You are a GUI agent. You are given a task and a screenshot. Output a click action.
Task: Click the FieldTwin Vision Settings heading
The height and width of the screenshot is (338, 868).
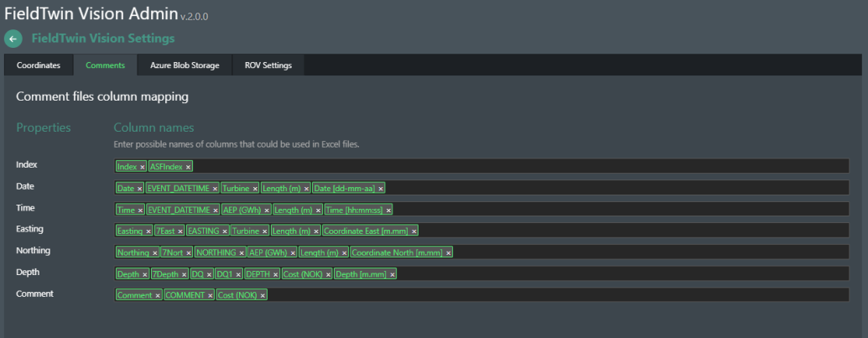(103, 39)
